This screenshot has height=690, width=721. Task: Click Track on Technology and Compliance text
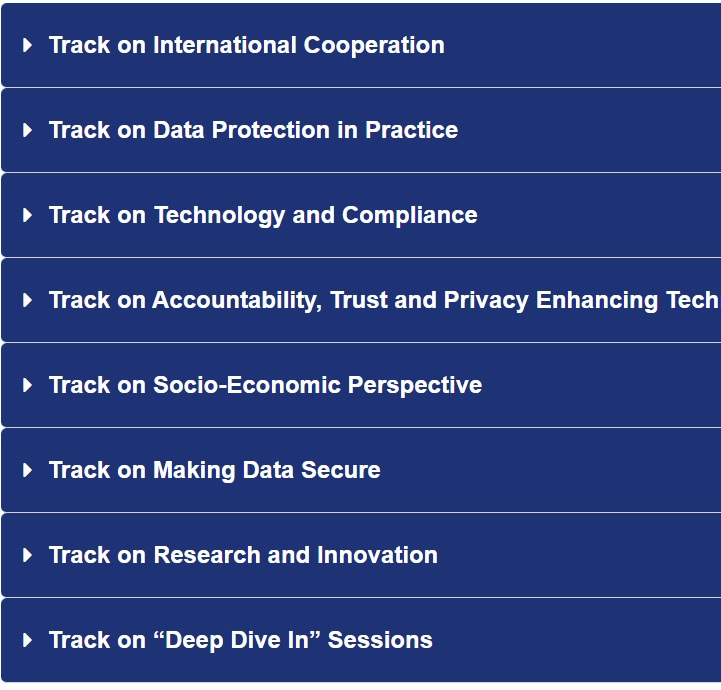(x=263, y=216)
